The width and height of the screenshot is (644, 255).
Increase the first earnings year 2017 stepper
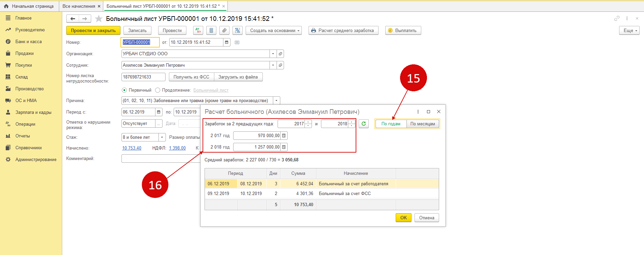(x=308, y=122)
